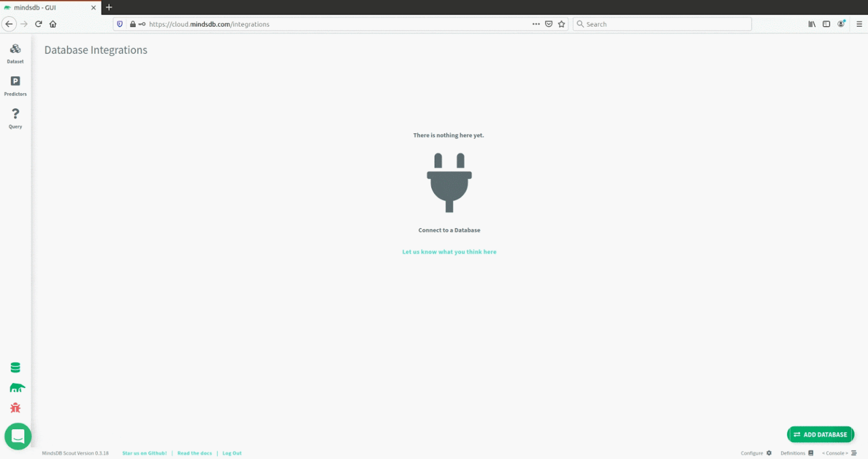The width and height of the screenshot is (868, 459).
Task: Click the browser Search input field
Action: pyautogui.click(x=664, y=24)
